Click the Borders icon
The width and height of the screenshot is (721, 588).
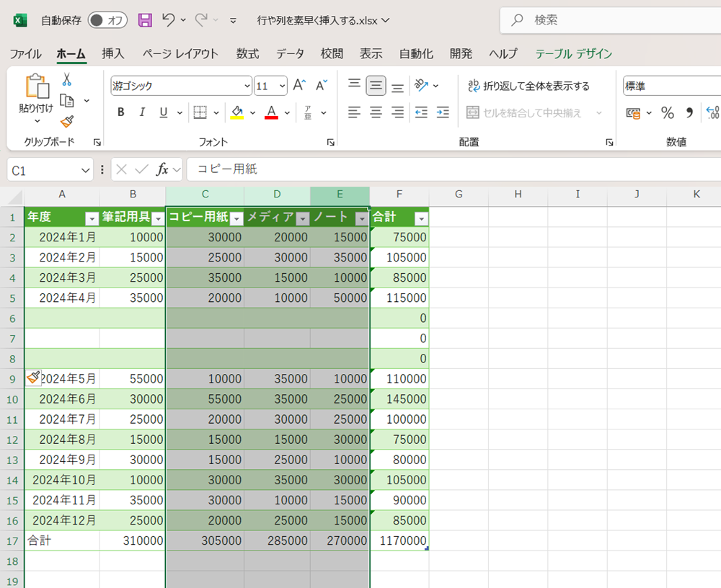(200, 112)
